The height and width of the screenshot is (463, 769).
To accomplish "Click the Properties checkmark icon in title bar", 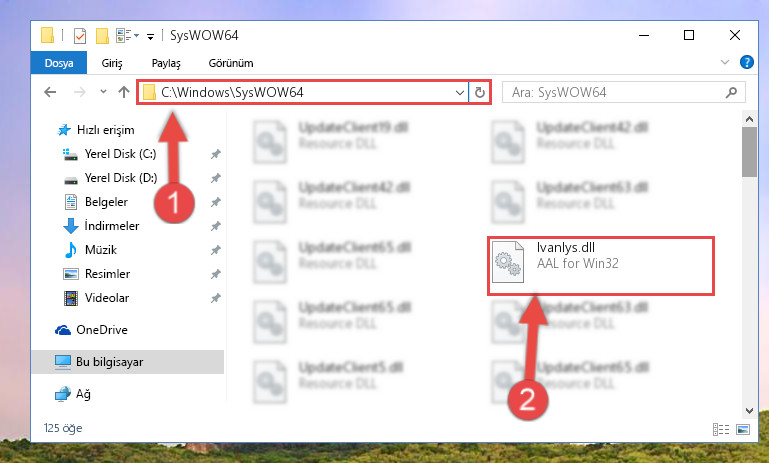I will point(79,35).
